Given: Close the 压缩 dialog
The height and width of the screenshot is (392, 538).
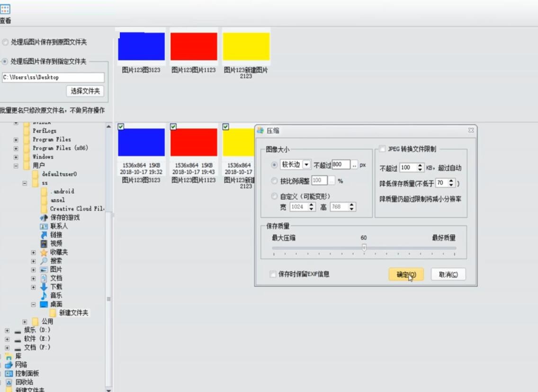Looking at the screenshot, I should (x=471, y=130).
